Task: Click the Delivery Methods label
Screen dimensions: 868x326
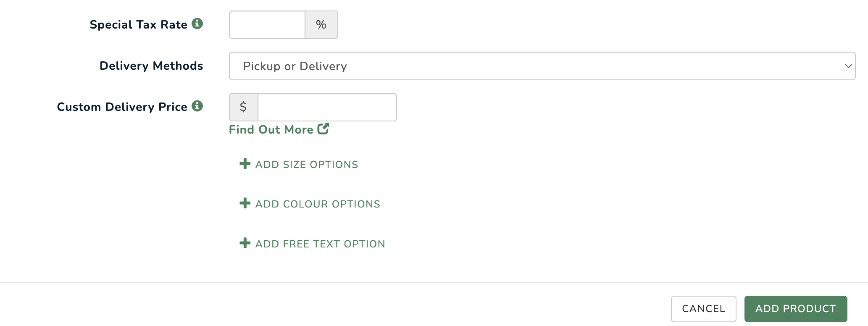Action: (151, 66)
